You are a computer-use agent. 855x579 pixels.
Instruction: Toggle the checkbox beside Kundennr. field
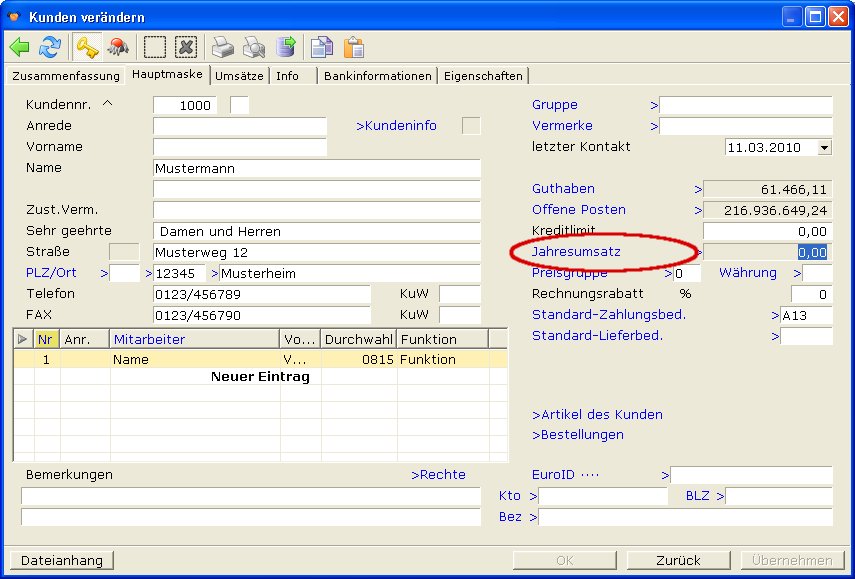coord(239,105)
